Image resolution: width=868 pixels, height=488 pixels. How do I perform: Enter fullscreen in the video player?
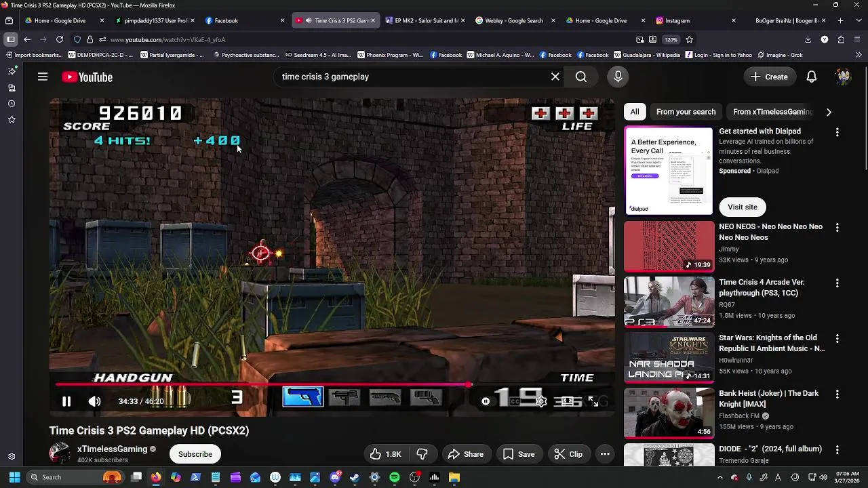pos(593,401)
